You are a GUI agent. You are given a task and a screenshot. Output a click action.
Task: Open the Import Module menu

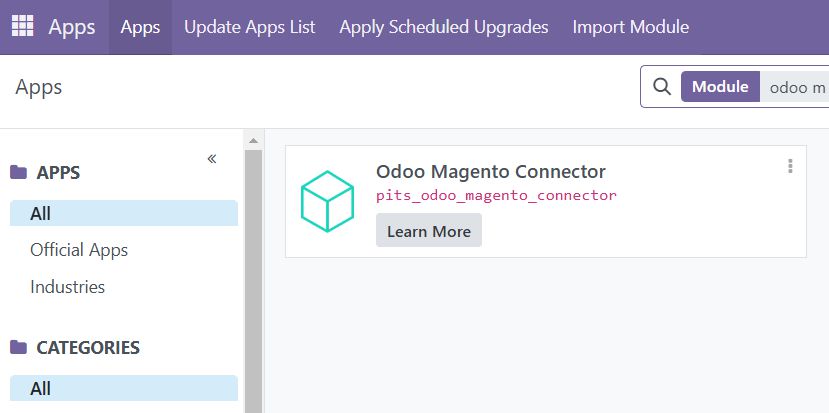631,27
